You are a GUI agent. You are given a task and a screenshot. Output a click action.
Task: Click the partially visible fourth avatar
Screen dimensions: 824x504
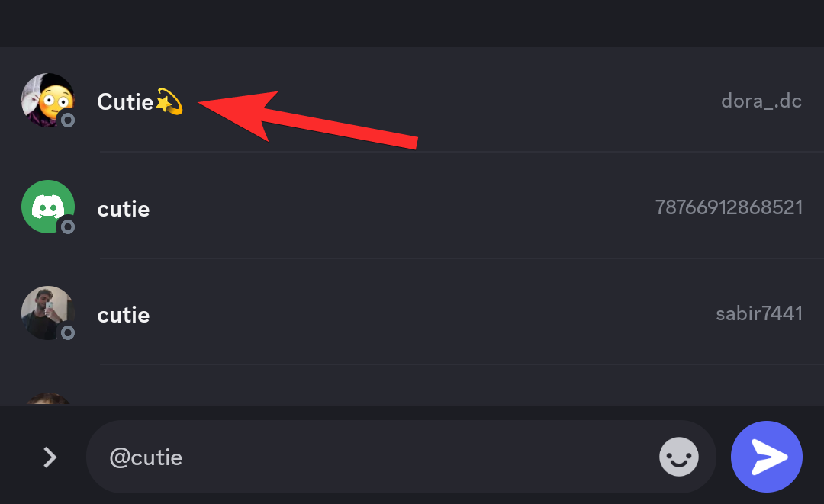(47, 399)
